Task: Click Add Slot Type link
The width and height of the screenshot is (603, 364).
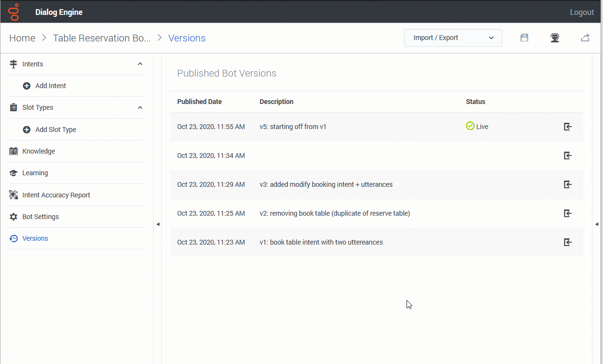Action: point(56,130)
